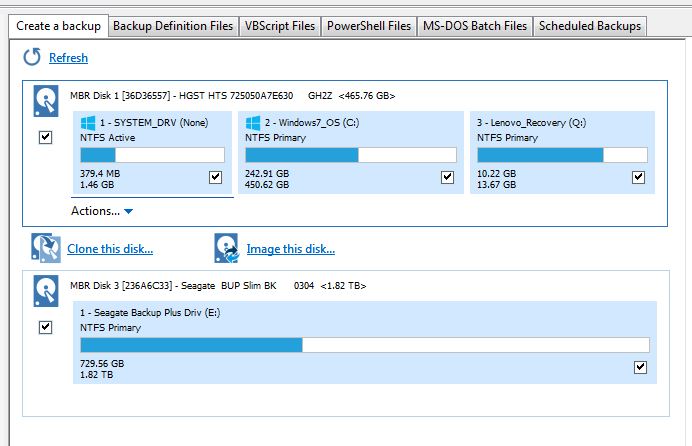Image resolution: width=692 pixels, height=446 pixels.
Task: Click the Clone this disk link
Action: point(110,249)
